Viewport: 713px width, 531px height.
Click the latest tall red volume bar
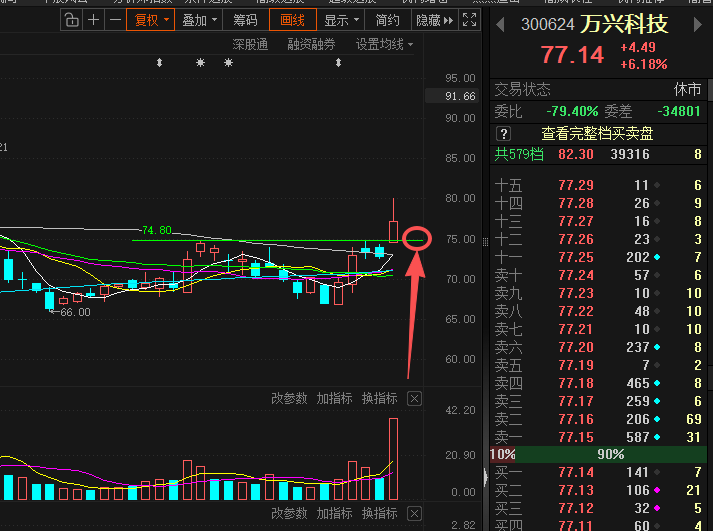393,459
